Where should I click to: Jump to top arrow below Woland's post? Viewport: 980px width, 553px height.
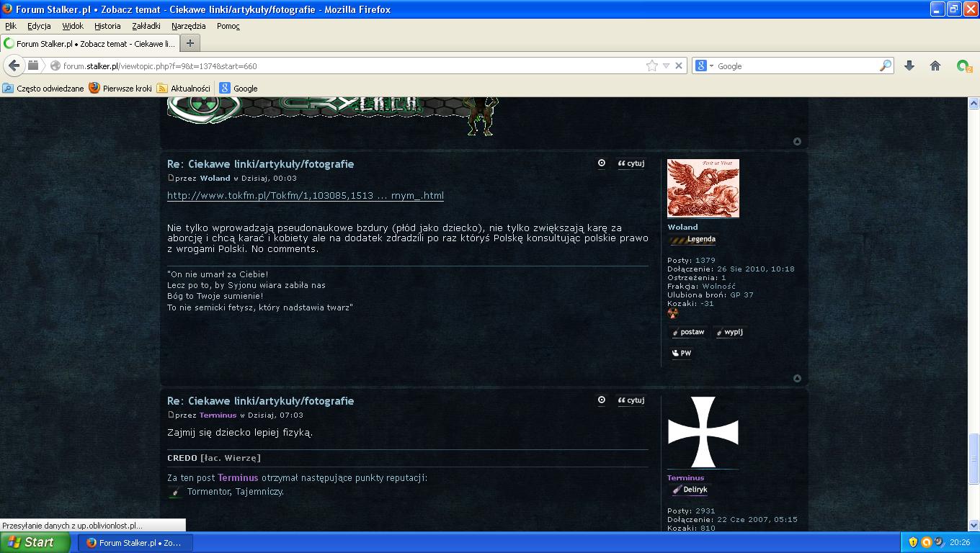click(x=797, y=378)
